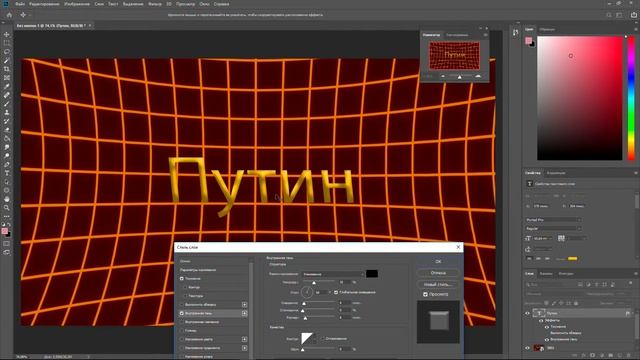This screenshot has height=360, width=640.
Task: Select the Lasso tool
Action: 7,51
